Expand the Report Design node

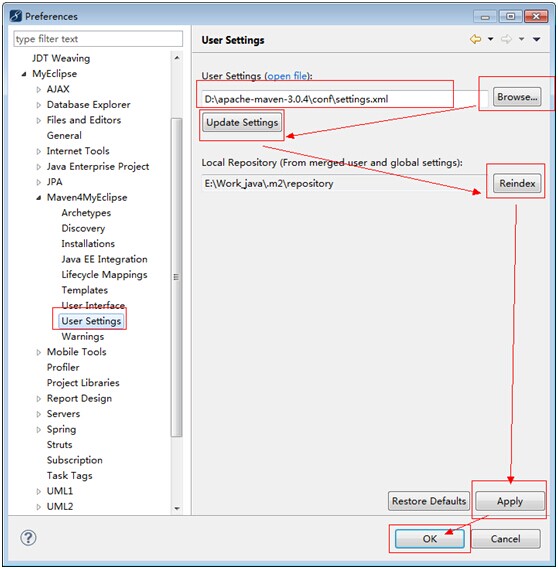click(39, 399)
